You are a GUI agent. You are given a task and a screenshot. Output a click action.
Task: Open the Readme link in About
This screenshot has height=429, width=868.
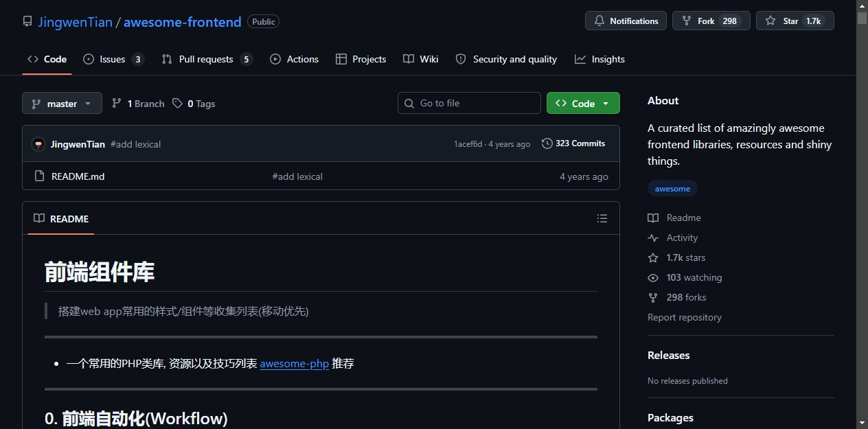[x=674, y=218]
